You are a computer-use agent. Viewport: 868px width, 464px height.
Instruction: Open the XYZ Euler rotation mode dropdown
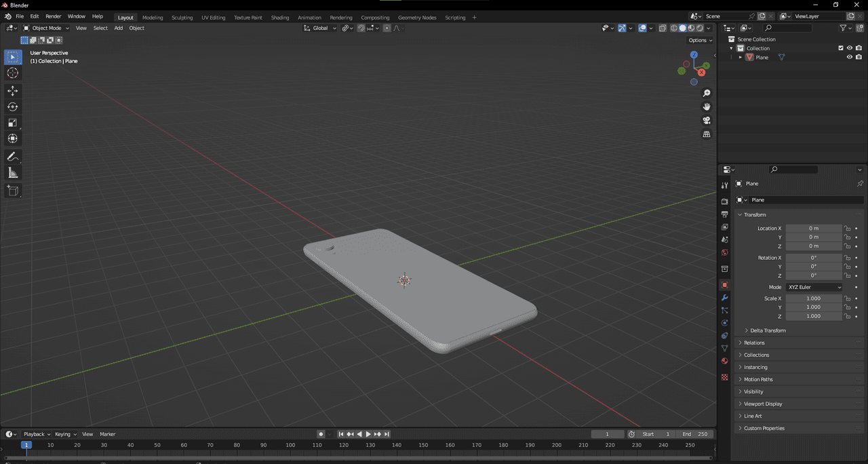point(814,287)
